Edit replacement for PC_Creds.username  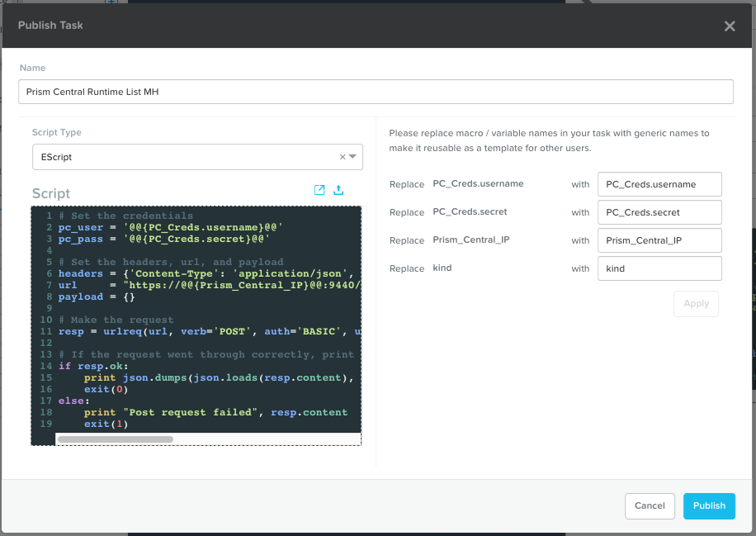(659, 184)
